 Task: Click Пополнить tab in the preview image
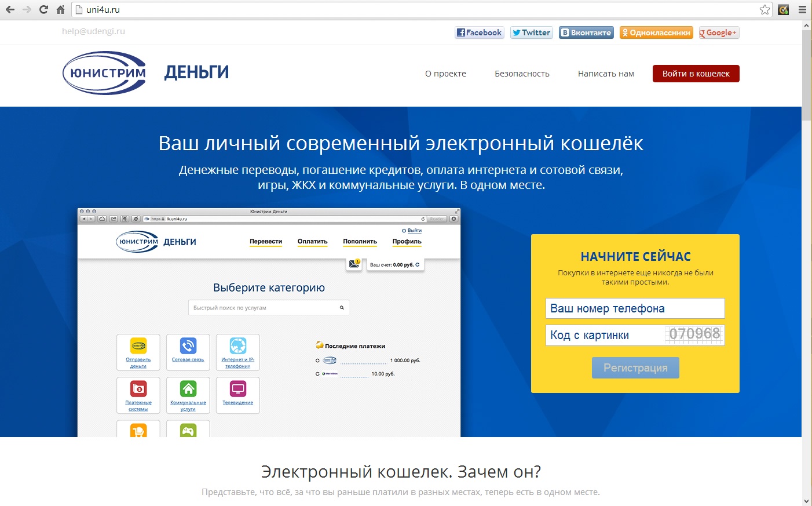click(360, 241)
